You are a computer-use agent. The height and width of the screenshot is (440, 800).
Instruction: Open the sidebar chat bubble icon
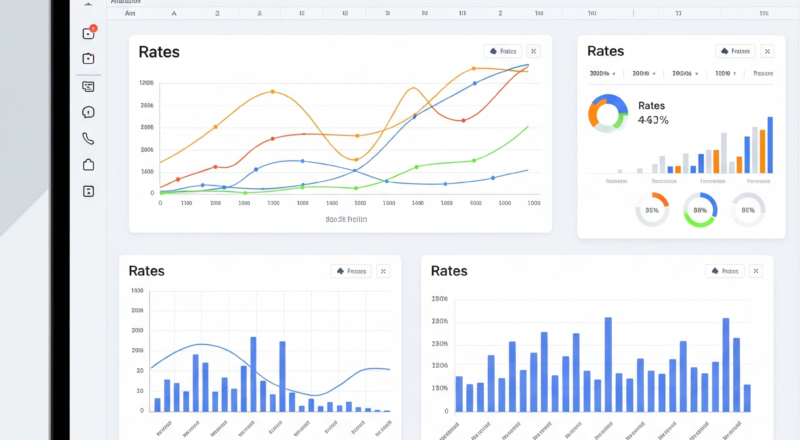pos(88,112)
